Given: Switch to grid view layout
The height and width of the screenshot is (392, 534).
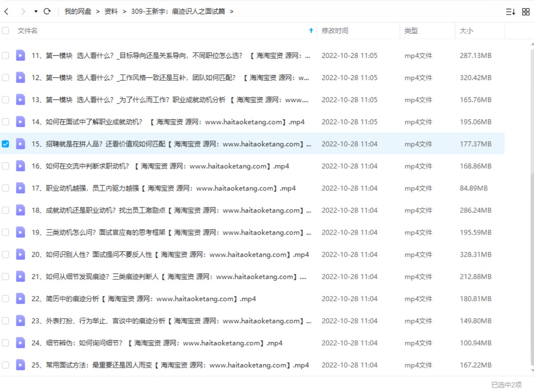Looking at the screenshot, I should (526, 12).
